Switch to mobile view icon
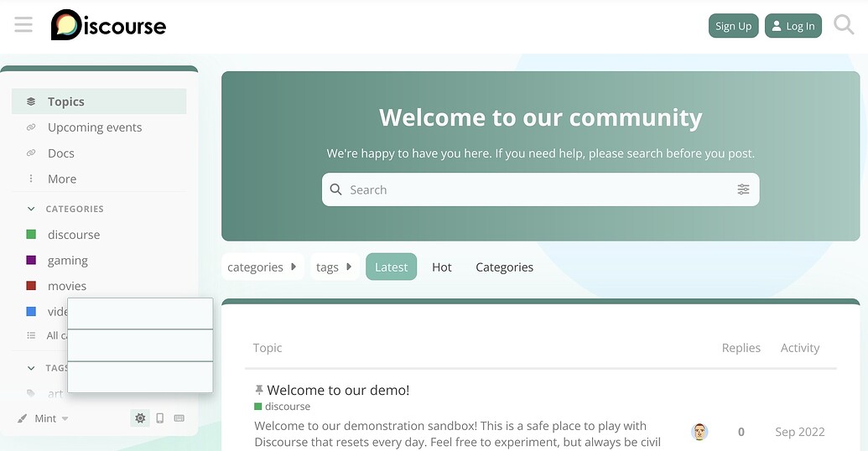This screenshot has height=451, width=868. click(160, 418)
